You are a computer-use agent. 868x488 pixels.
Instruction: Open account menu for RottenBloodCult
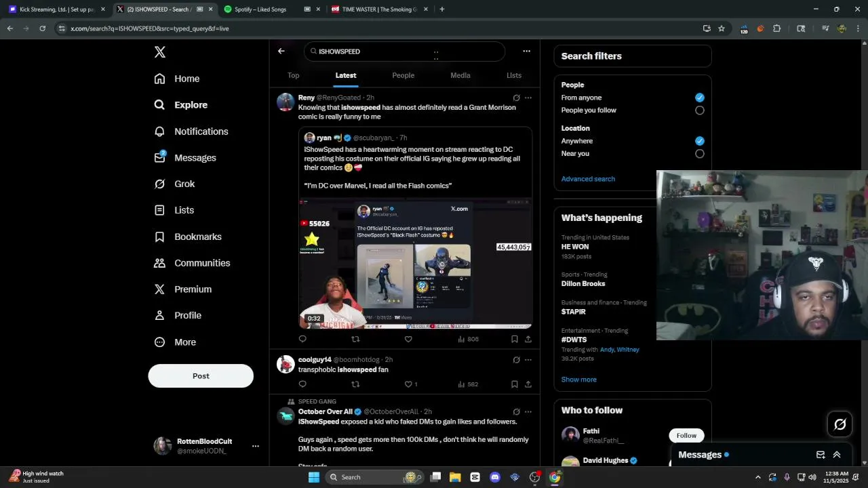pos(256,446)
